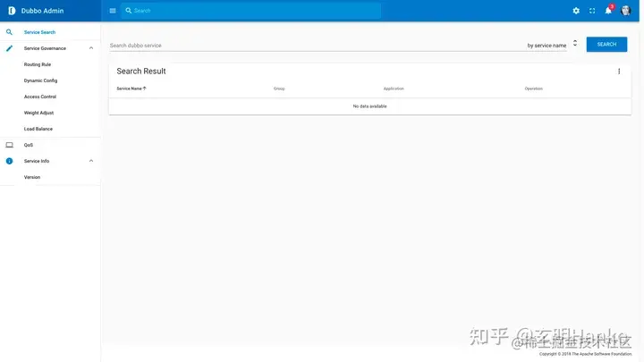Click the Service Info circle icon
Image resolution: width=644 pixels, height=362 pixels.
click(9, 161)
